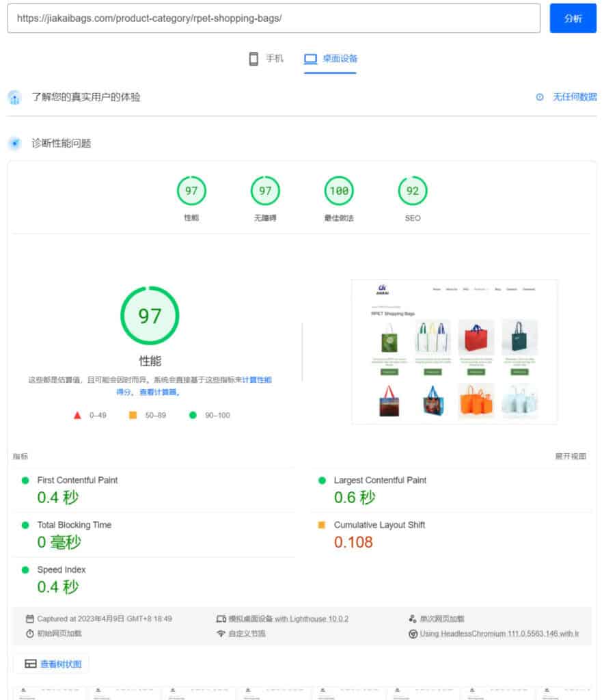Open the 查看树状图 treemap button

[51, 664]
